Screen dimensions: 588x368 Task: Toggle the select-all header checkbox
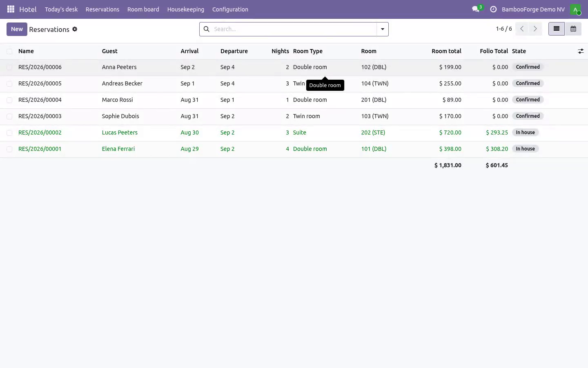tap(9, 51)
